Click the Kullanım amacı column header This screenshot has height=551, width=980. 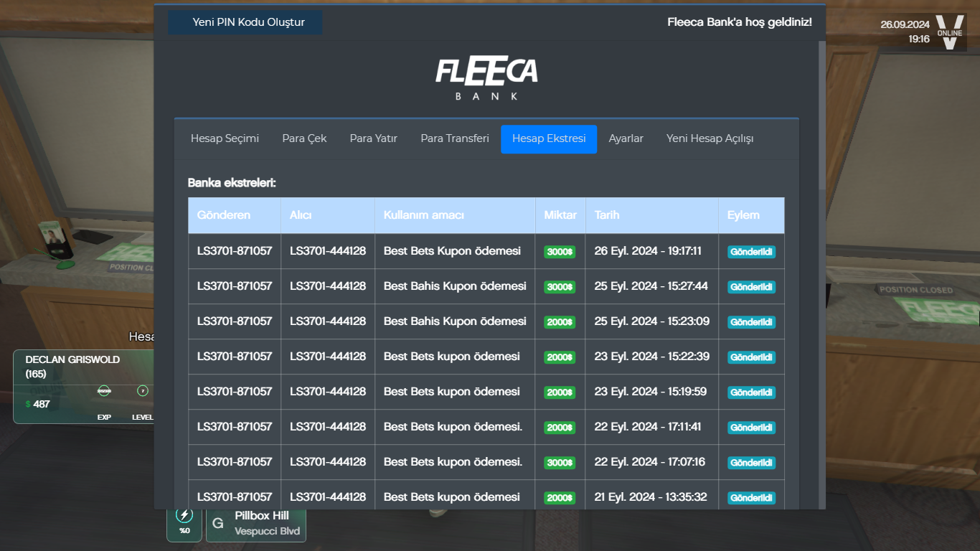[455, 215]
